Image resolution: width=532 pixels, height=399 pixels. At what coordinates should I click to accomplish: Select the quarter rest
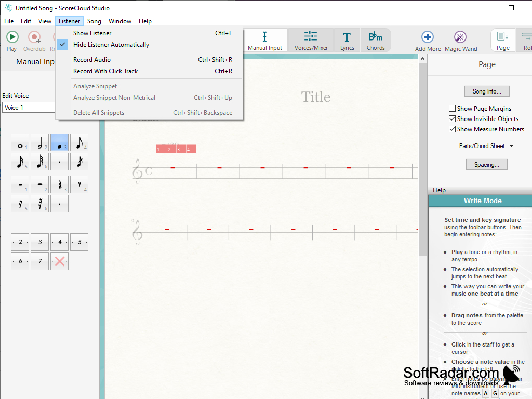59,184
